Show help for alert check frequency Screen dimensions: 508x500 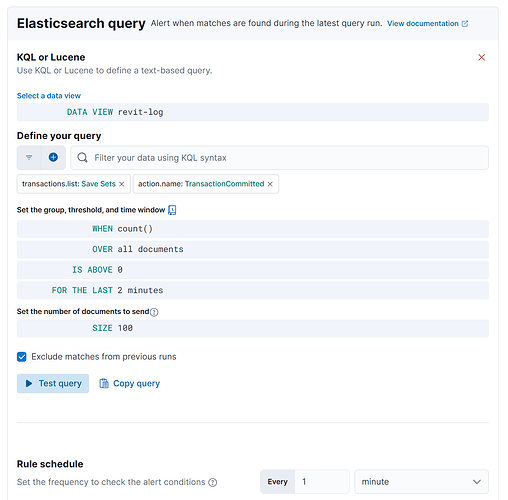pos(212,482)
